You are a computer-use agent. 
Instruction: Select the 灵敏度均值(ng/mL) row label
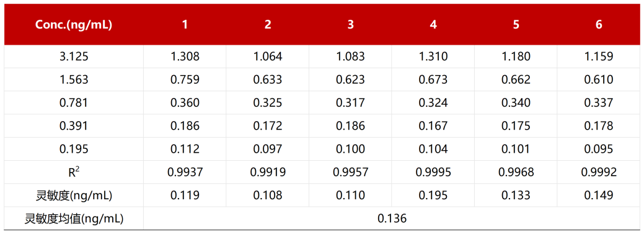coord(74,218)
